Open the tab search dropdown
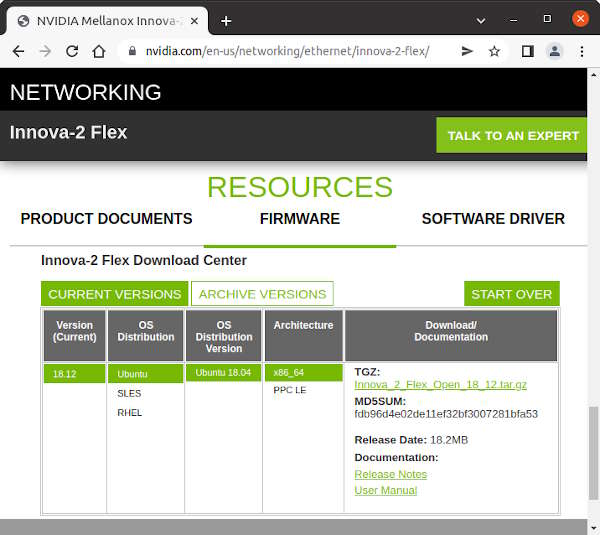The width and height of the screenshot is (600, 535). point(481,20)
